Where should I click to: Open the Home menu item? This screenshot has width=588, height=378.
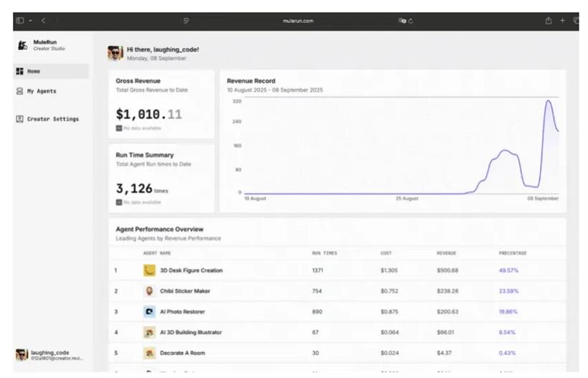click(x=52, y=71)
